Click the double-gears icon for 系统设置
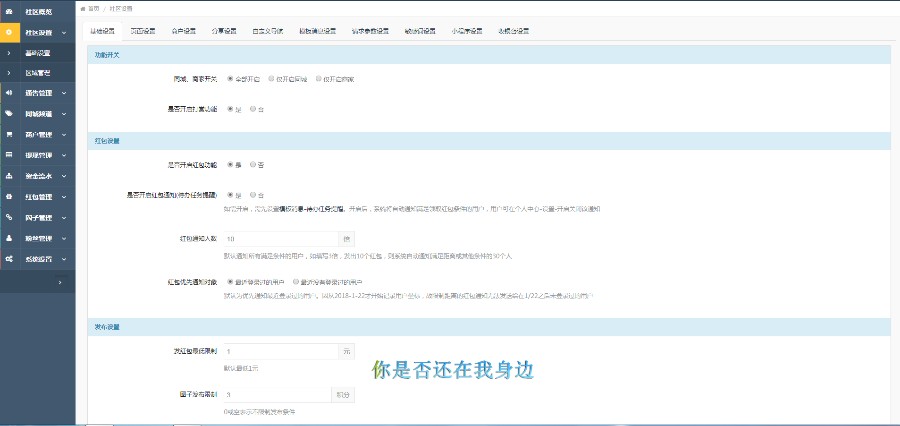The image size is (900, 426). (9, 259)
